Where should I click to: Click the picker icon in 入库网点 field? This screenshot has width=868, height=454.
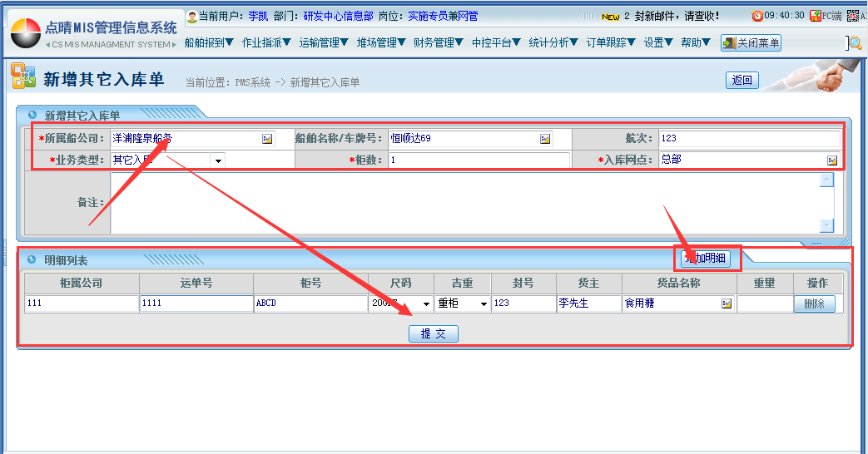click(831, 160)
